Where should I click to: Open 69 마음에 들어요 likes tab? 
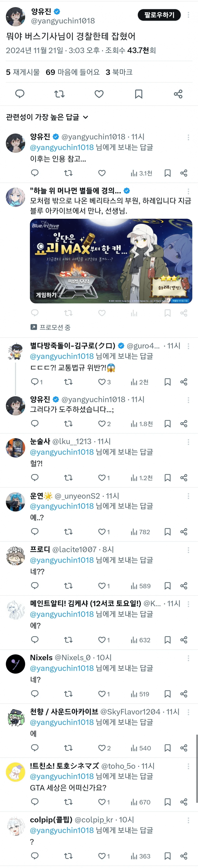pyautogui.click(x=73, y=72)
